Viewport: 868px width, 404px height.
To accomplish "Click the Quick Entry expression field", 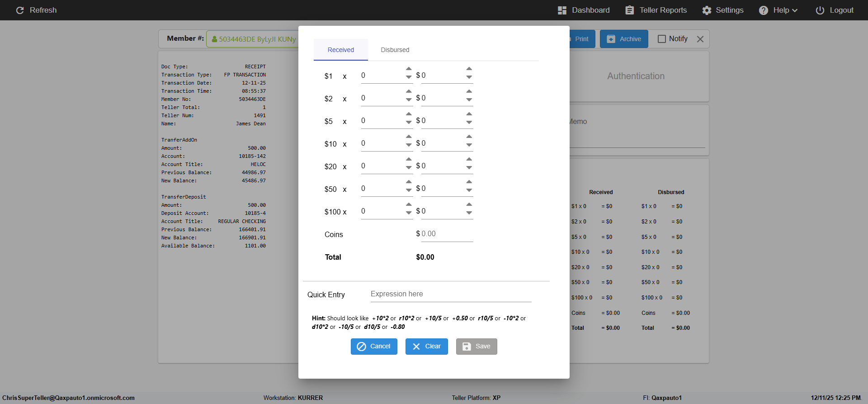I will tap(451, 294).
